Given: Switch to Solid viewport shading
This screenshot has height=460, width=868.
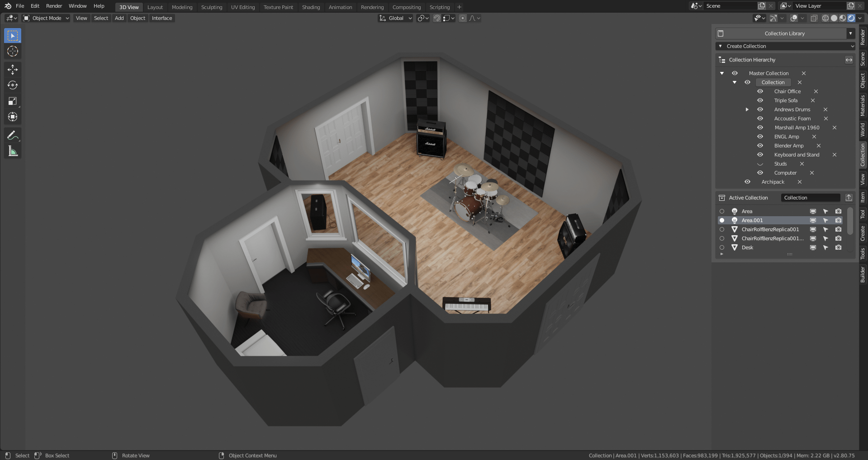Looking at the screenshot, I should click(x=834, y=18).
